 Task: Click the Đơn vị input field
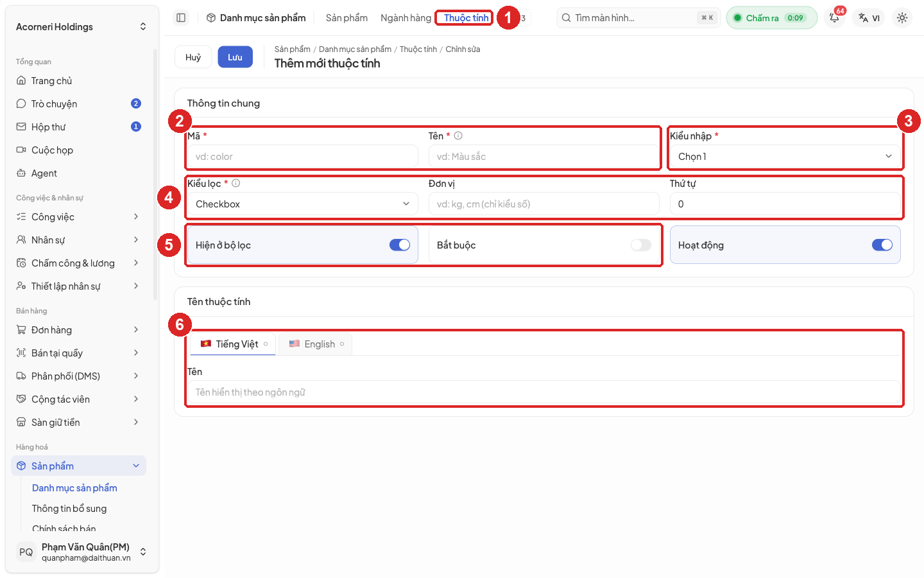[544, 204]
